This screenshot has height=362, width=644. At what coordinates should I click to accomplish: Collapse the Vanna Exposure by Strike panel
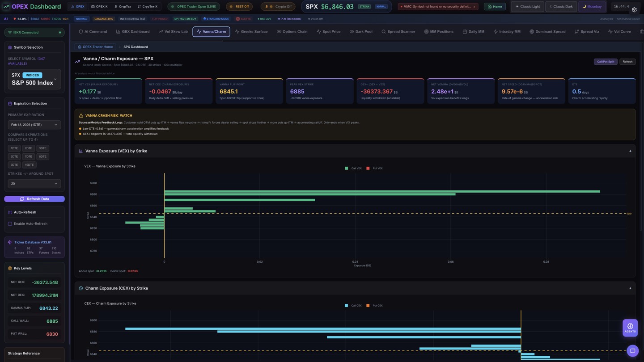[x=630, y=151]
